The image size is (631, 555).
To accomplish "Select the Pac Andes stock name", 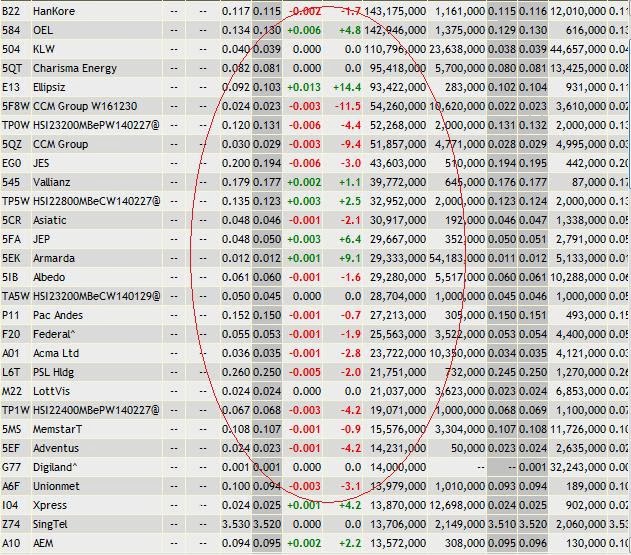I will (x=58, y=315).
